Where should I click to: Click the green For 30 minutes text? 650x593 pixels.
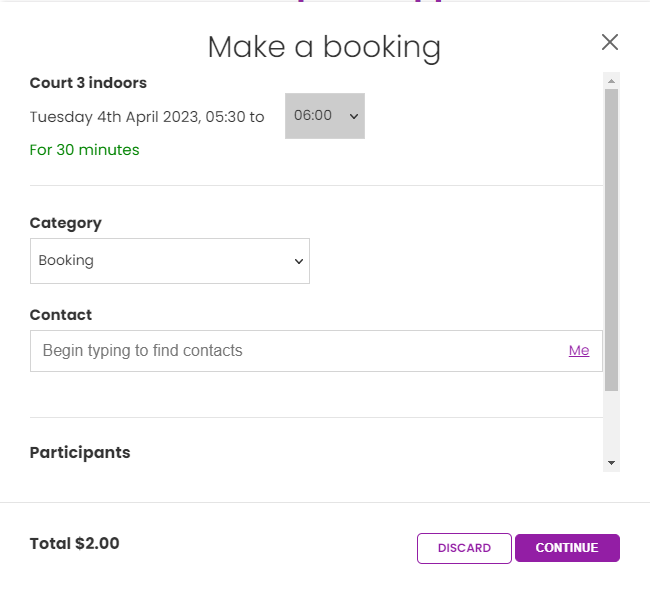click(x=85, y=150)
